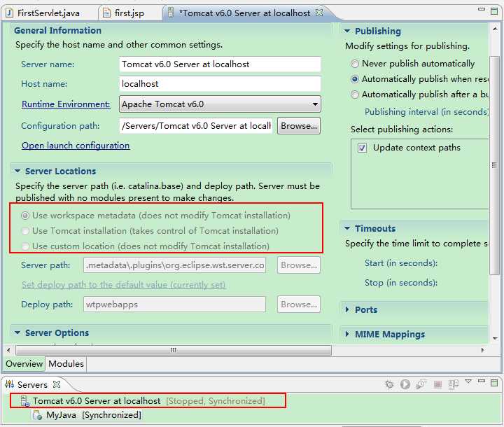
Task: Click the first.jsp file icon
Action: [106, 13]
